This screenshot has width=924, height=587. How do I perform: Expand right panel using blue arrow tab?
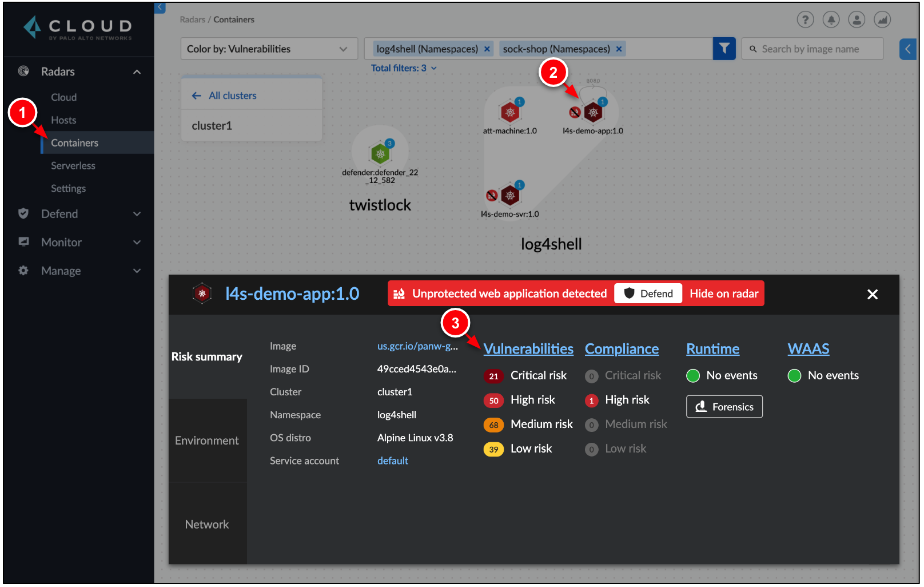(x=908, y=49)
